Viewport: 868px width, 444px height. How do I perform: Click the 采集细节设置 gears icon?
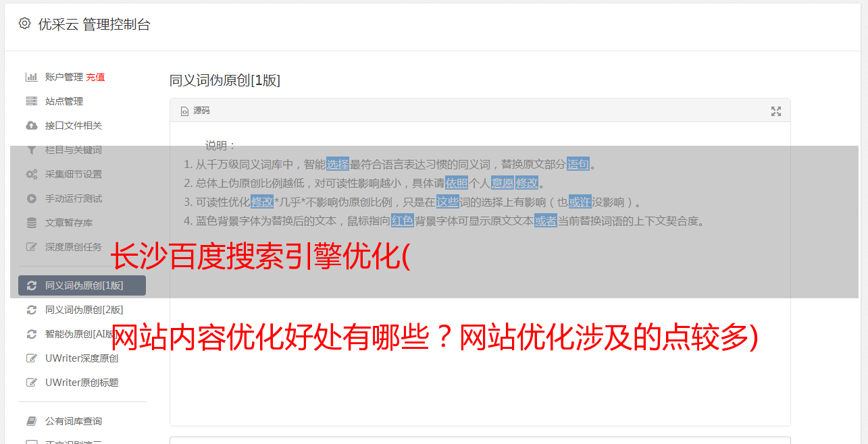(x=31, y=174)
